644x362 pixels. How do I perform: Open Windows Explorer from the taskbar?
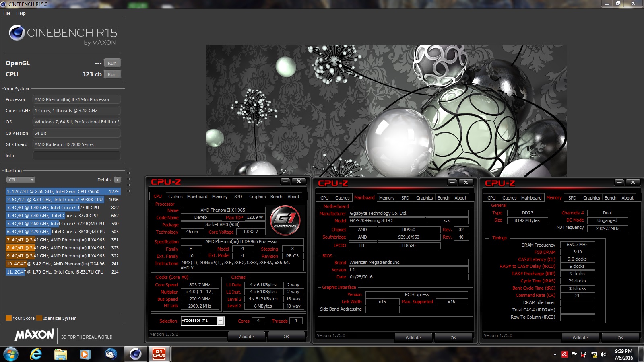point(61,354)
